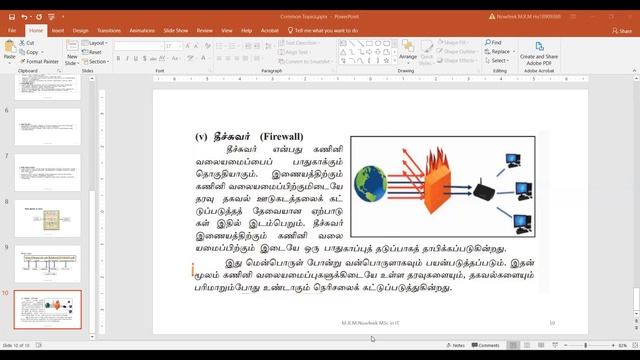Screen dimensions: 640x360
Task: Toggle the Notes pane
Action: [x=456, y=345]
